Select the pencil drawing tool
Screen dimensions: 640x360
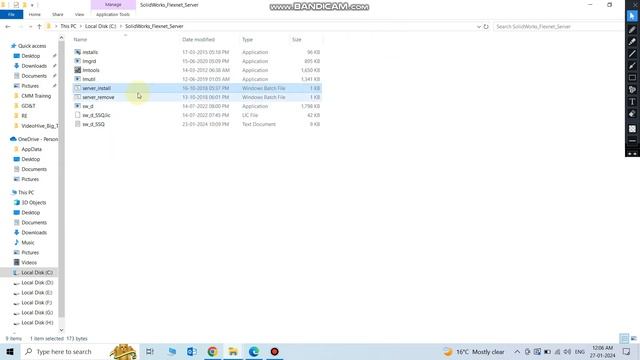[x=632, y=29]
